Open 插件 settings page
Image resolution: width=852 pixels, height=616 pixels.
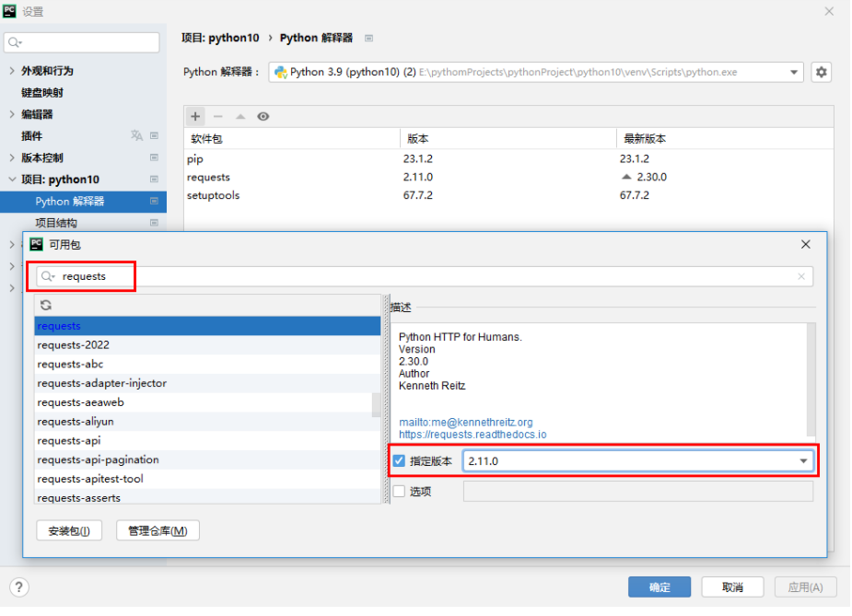[x=31, y=135]
